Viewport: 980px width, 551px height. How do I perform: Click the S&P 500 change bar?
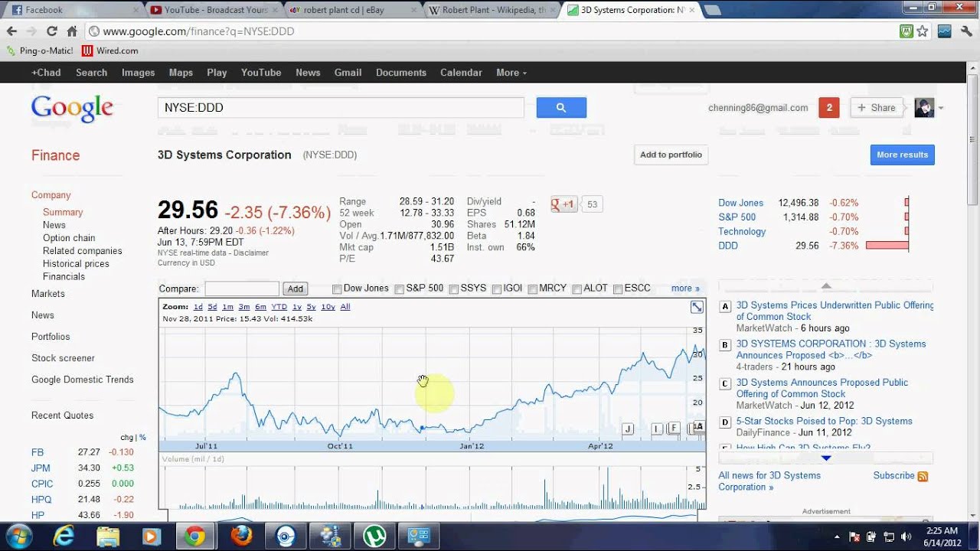(x=906, y=217)
